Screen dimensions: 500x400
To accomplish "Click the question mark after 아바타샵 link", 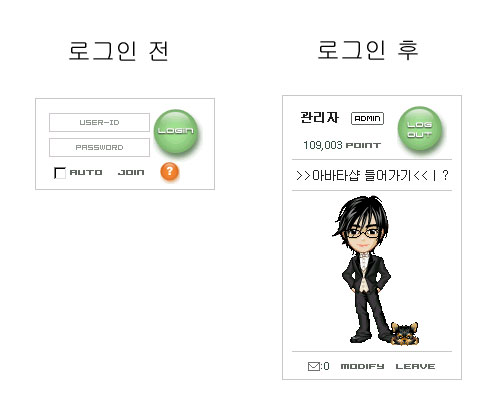I will coord(445,175).
